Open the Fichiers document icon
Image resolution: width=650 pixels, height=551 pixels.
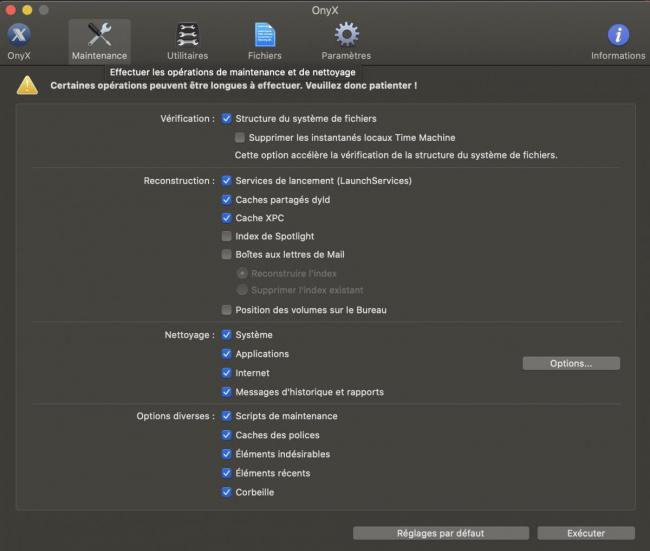click(265, 36)
